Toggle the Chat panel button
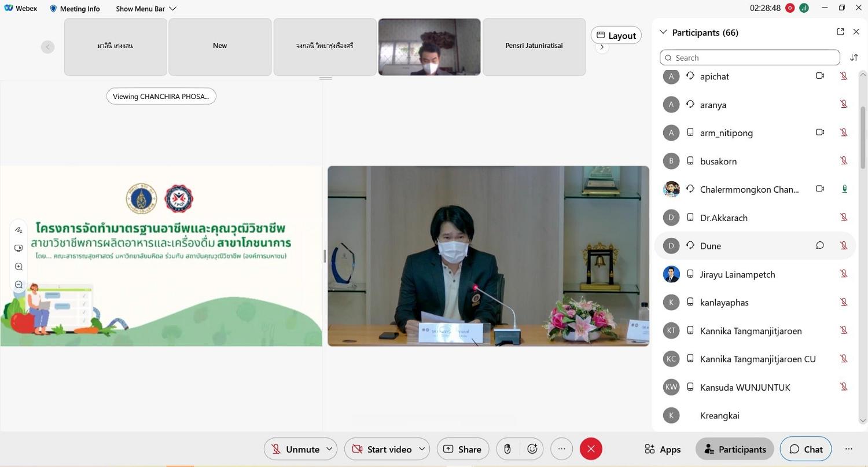 pyautogui.click(x=806, y=449)
